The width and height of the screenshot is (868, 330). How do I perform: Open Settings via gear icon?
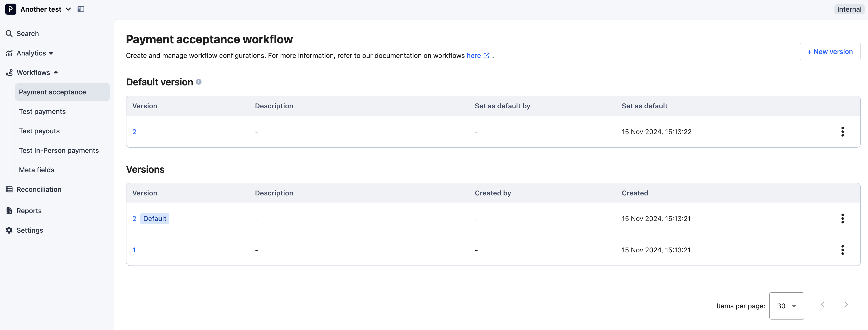coord(9,230)
